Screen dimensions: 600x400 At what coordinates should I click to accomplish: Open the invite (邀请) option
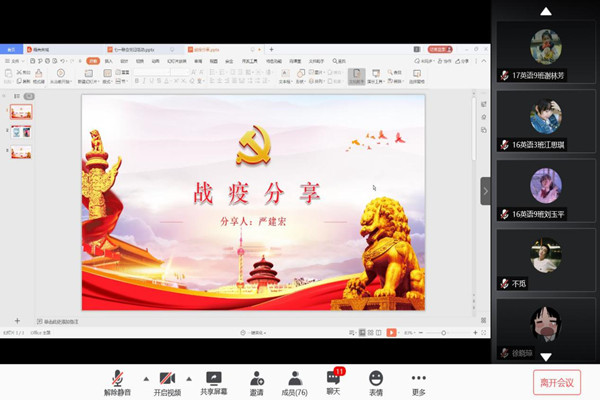[257, 381]
